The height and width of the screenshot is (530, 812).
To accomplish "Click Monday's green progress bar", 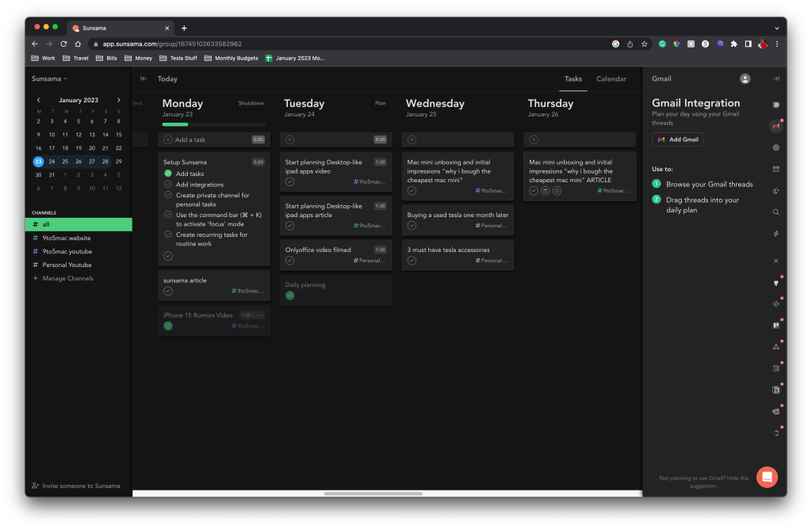I will pos(175,124).
